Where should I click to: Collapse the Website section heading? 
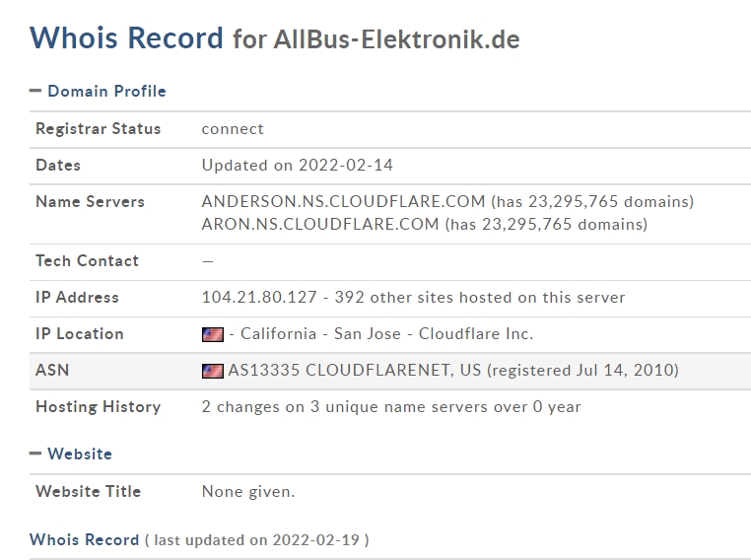point(80,454)
